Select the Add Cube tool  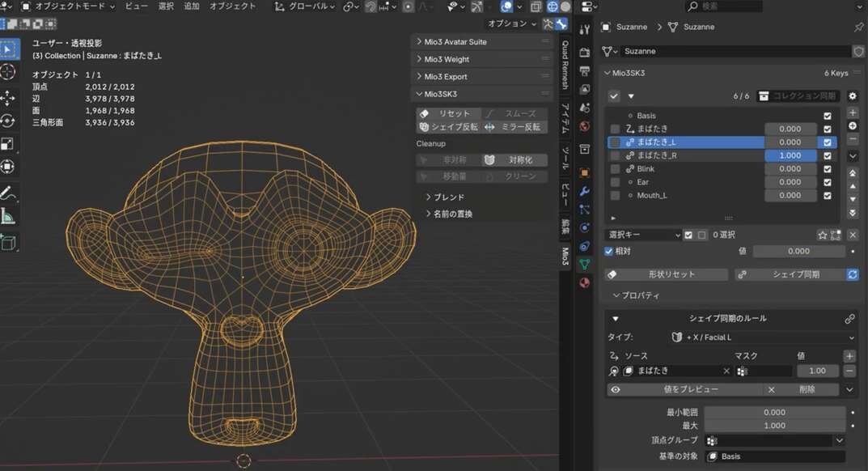point(8,243)
